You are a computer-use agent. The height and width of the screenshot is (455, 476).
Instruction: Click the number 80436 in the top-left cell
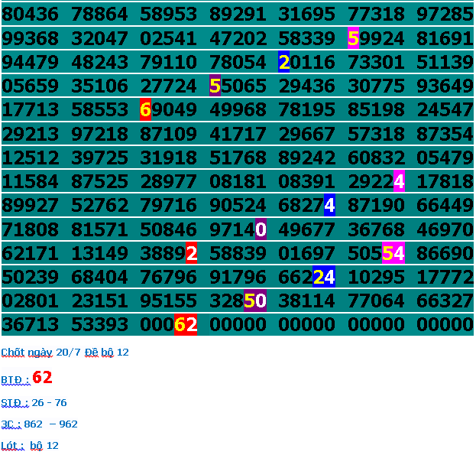(x=30, y=14)
